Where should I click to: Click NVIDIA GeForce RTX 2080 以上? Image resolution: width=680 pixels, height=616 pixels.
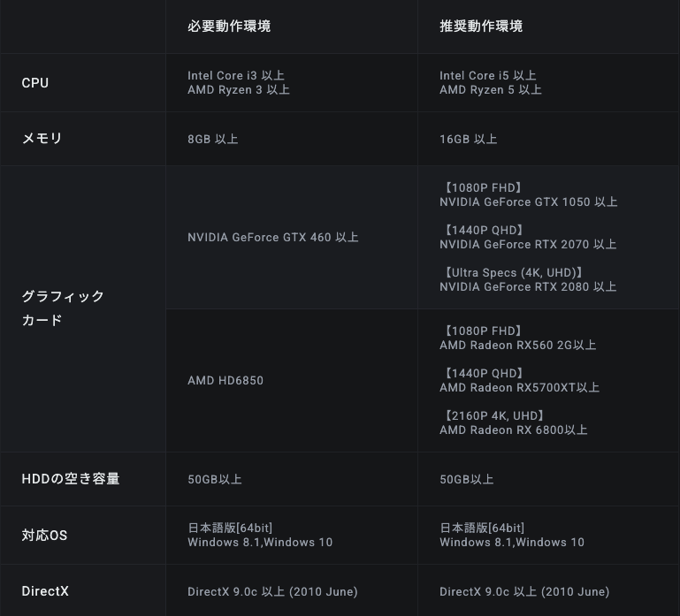point(528,287)
